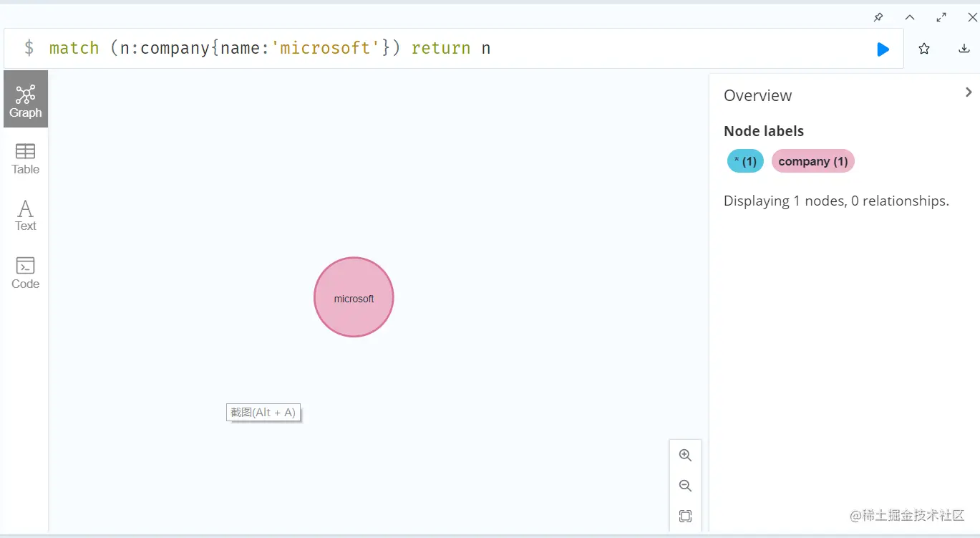The height and width of the screenshot is (538, 980).
Task: Expand frame to fullscreen
Action: [941, 17]
